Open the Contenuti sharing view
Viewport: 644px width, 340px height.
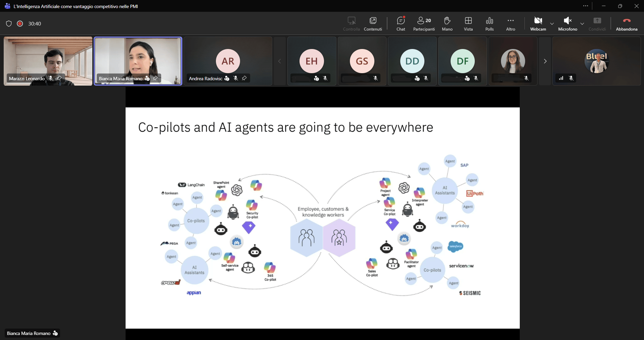[x=373, y=24]
